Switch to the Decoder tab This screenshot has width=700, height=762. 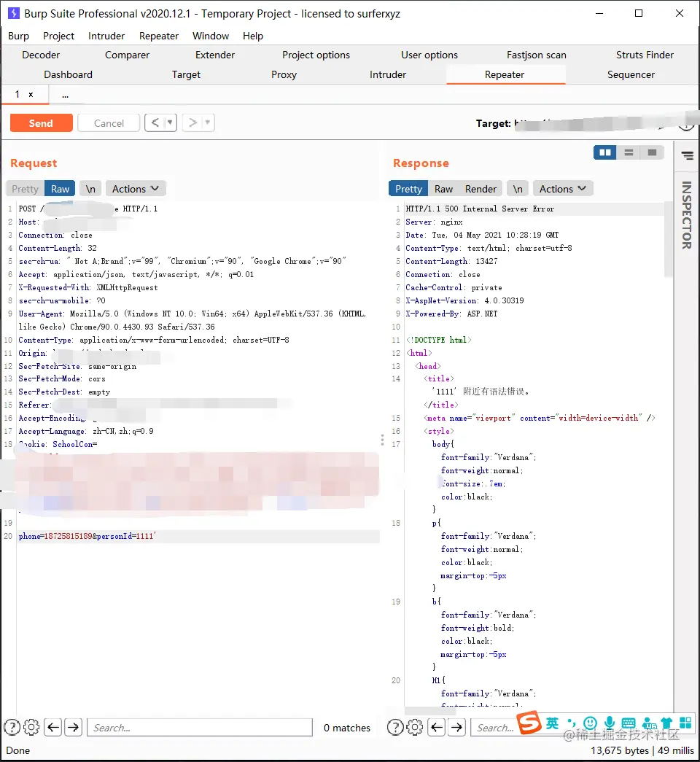pyautogui.click(x=41, y=55)
